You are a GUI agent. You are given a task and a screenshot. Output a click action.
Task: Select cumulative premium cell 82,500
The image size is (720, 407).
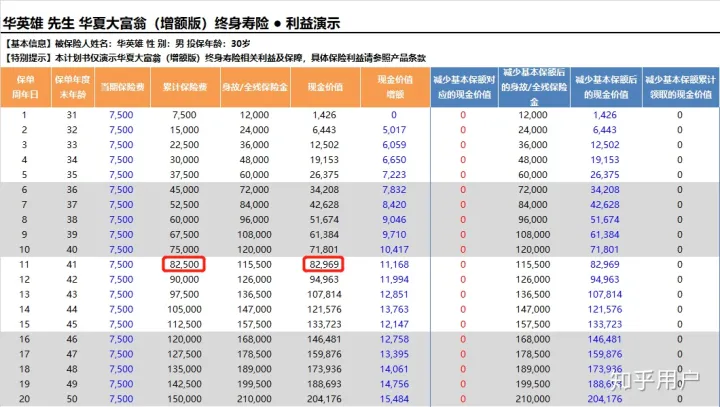184,265
